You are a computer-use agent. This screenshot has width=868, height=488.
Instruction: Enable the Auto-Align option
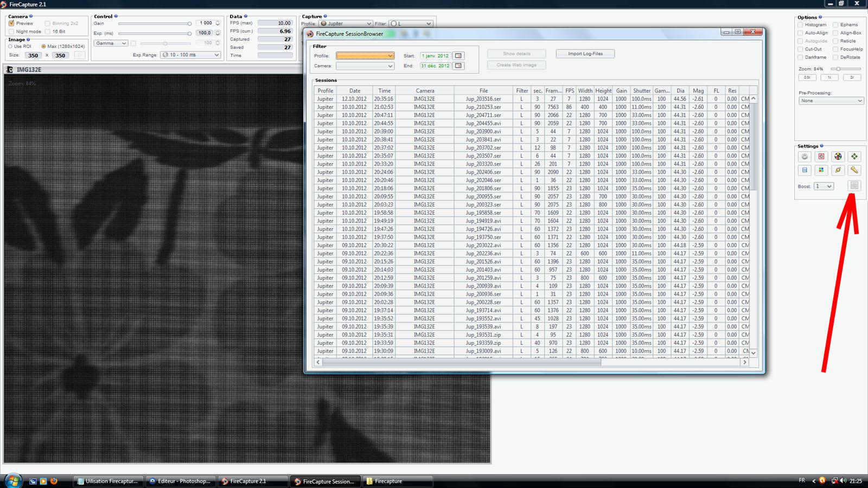point(800,33)
